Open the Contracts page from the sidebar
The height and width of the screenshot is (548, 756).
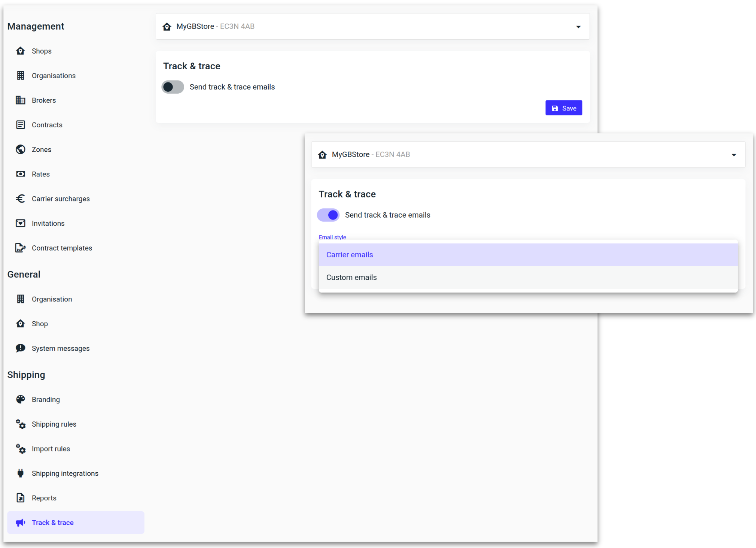[47, 125]
